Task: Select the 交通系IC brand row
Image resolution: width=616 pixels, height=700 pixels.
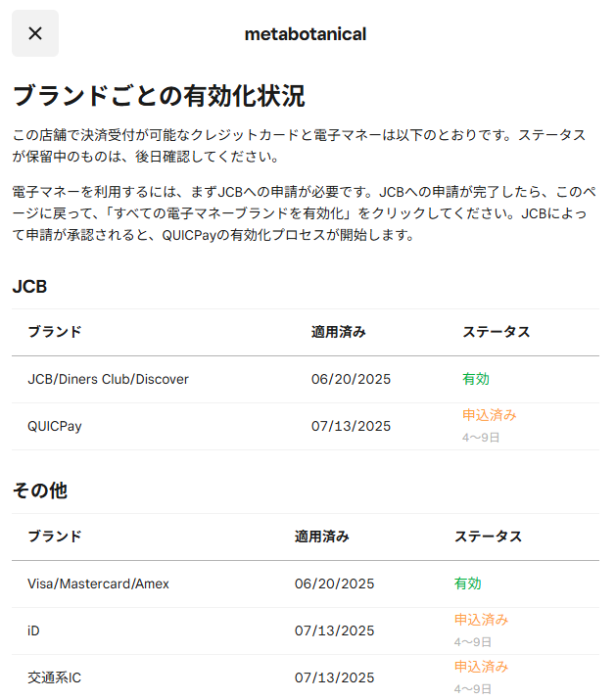Action: (x=306, y=677)
